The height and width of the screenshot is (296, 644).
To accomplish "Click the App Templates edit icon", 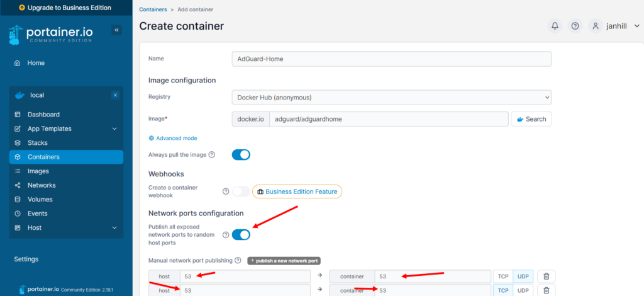I will point(17,128).
